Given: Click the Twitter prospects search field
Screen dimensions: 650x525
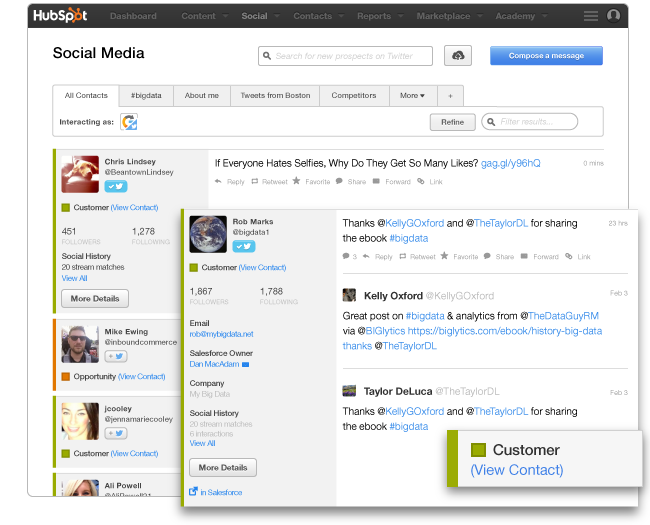Looking at the screenshot, I should [345, 56].
